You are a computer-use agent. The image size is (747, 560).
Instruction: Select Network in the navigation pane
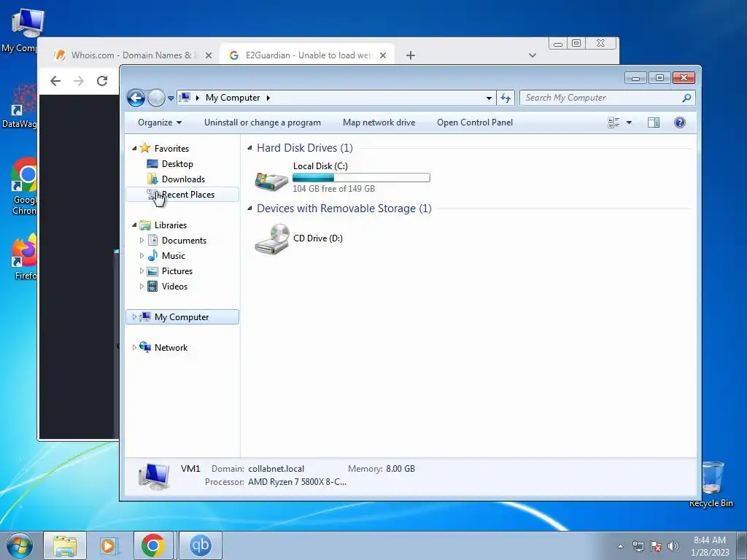171,348
